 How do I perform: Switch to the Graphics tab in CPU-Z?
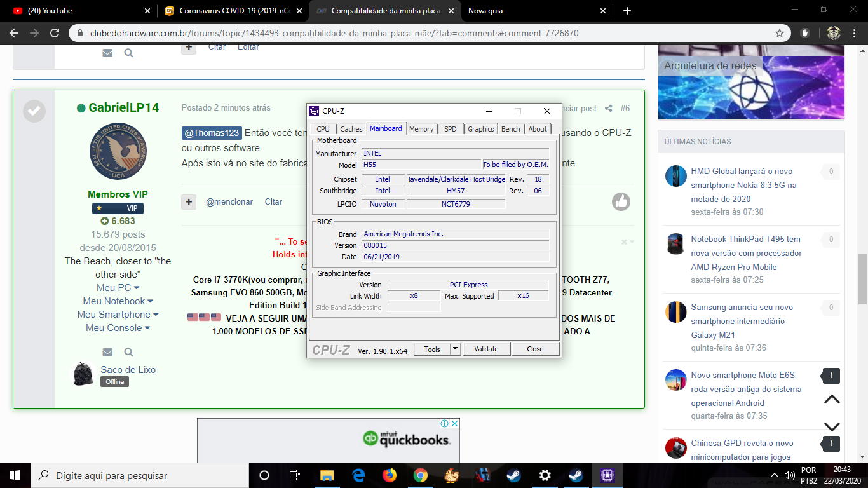(x=480, y=129)
